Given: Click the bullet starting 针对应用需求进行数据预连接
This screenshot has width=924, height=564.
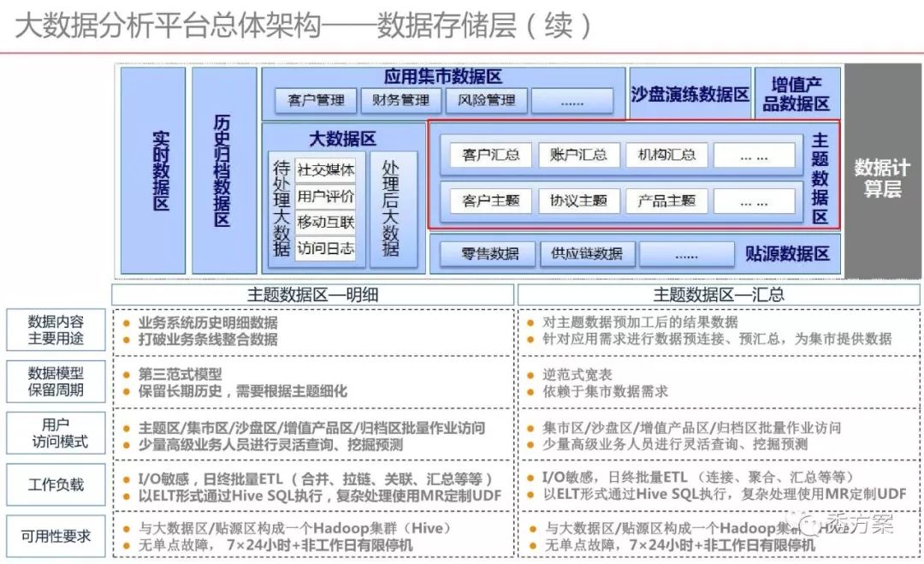Looking at the screenshot, I should [x=717, y=339].
